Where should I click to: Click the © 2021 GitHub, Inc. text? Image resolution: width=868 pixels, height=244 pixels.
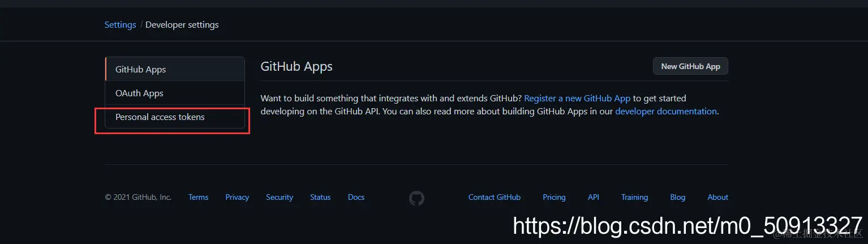click(x=138, y=197)
